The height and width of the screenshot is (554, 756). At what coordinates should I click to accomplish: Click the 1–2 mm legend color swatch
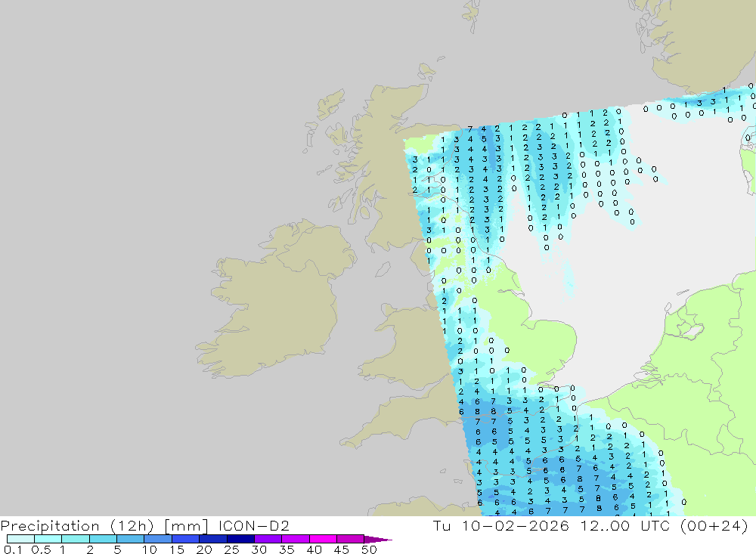(76, 539)
